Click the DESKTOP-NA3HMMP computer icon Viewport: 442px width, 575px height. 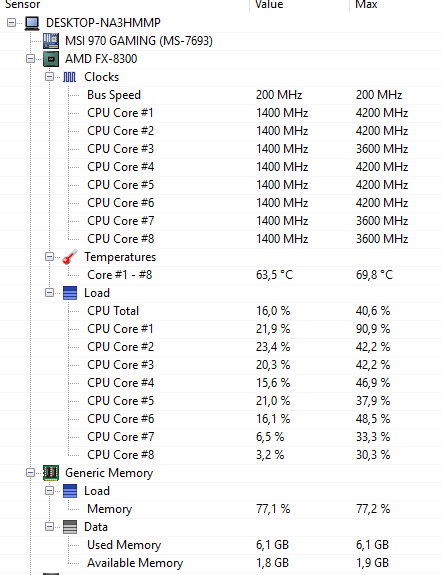tap(32, 23)
